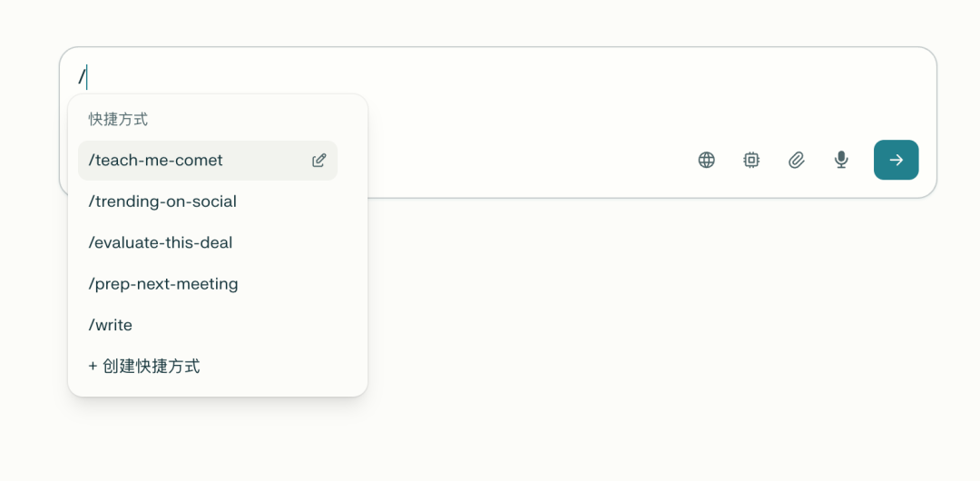This screenshot has height=481, width=980.
Task: Click + 创建快捷方式 to create a shortcut
Action: tap(145, 367)
